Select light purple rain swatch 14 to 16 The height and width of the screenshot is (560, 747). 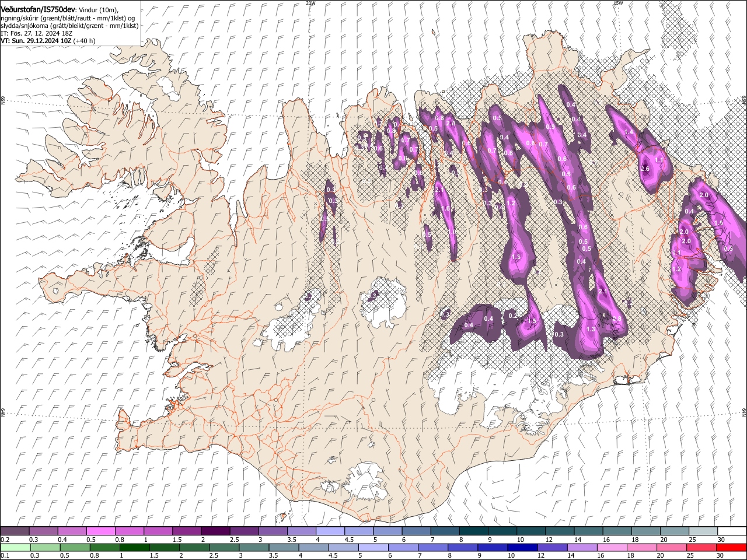pos(582,547)
